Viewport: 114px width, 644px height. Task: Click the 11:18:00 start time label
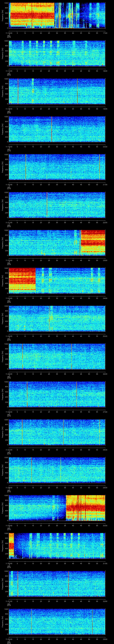(9, 109)
